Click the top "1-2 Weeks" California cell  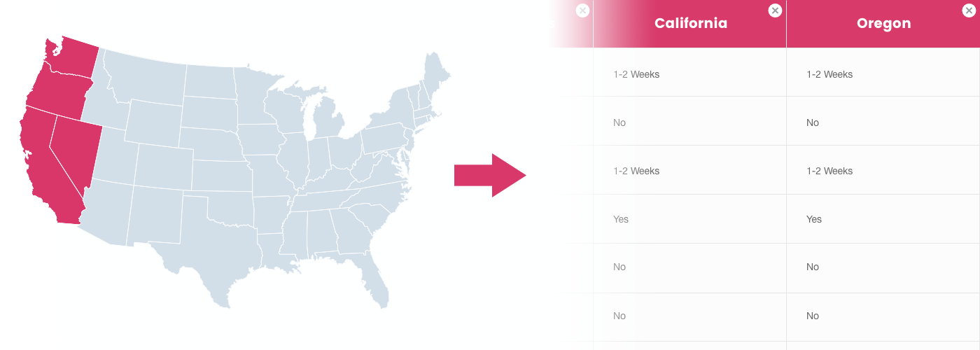click(636, 74)
